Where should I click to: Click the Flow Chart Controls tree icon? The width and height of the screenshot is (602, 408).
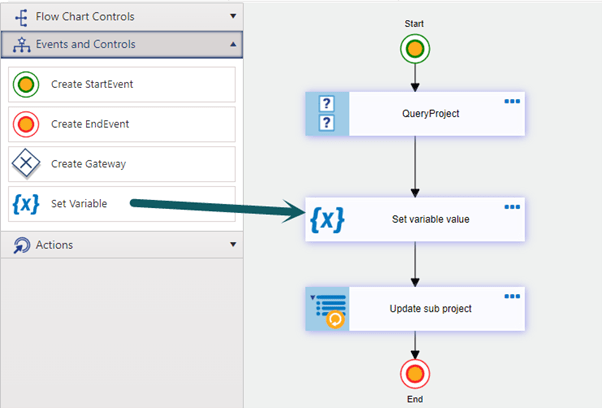[22, 17]
